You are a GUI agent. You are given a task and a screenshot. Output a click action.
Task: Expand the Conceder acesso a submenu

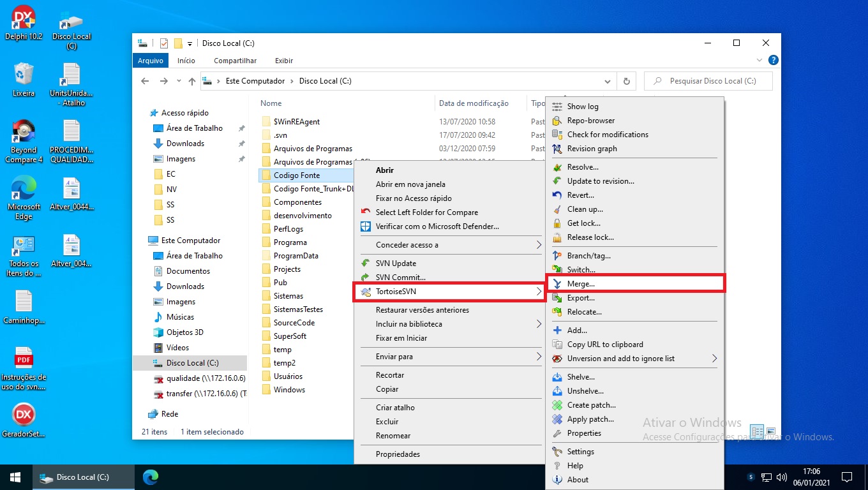[x=538, y=245]
